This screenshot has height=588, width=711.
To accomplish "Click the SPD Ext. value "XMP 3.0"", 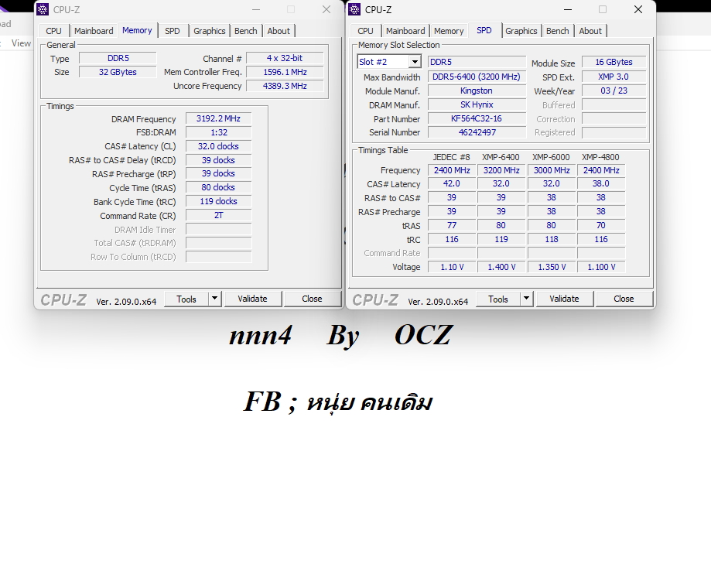I will (614, 77).
